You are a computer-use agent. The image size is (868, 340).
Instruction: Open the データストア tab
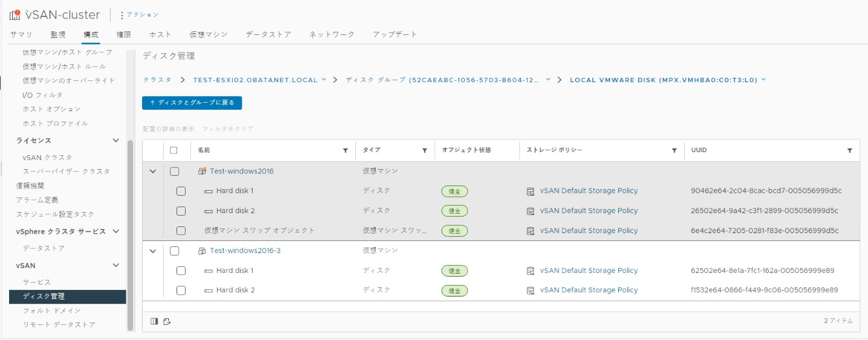click(x=268, y=34)
